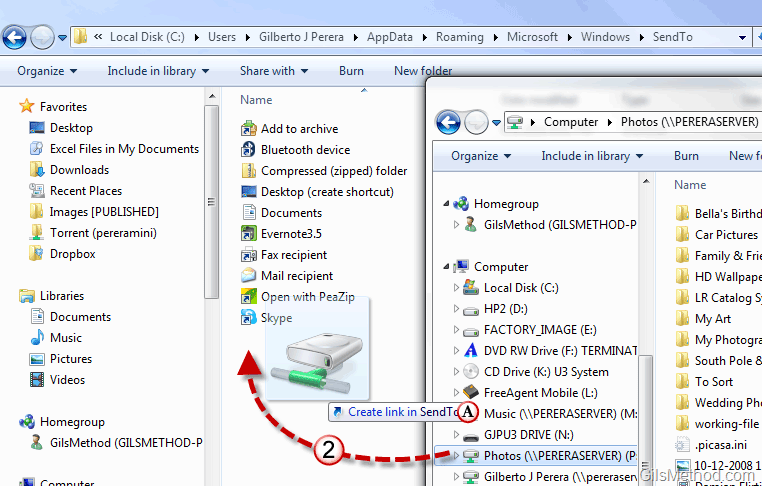The width and height of the screenshot is (762, 486).
Task: Collapse the Homegroup node in Photos window
Action: pyautogui.click(x=446, y=204)
